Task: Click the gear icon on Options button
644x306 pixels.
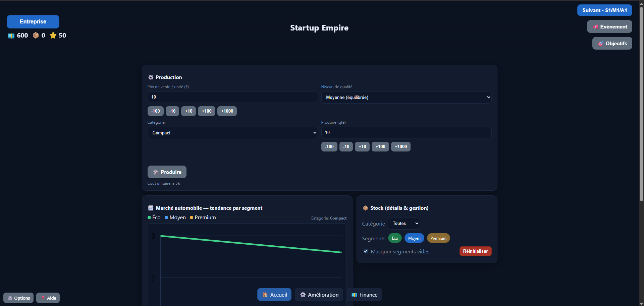Action: coord(10,298)
